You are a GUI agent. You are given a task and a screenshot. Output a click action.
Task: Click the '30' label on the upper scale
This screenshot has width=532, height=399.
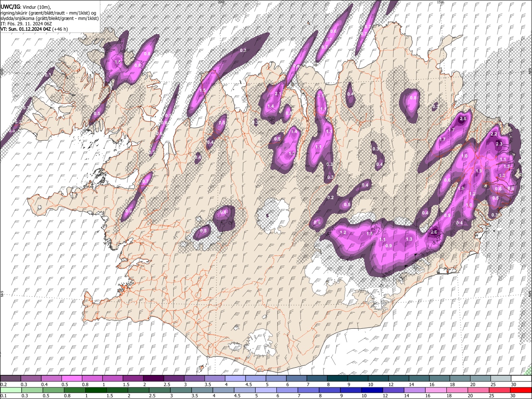513,384
